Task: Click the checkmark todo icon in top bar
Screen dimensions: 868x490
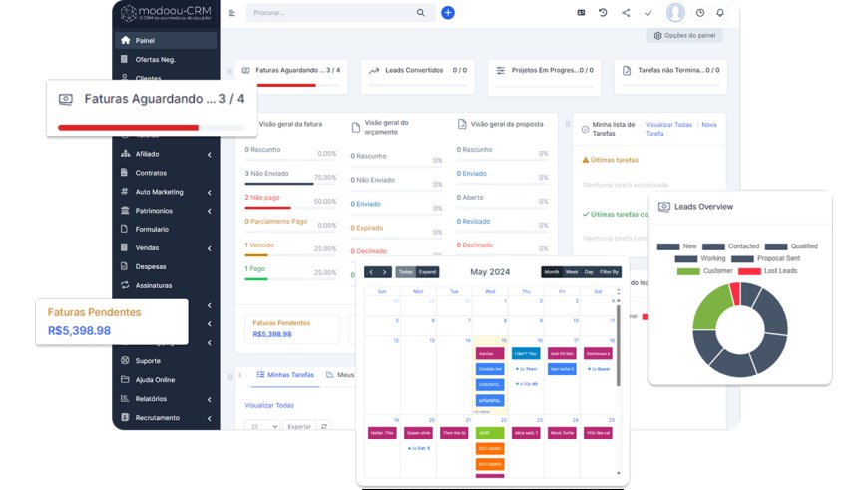Action: pos(648,13)
